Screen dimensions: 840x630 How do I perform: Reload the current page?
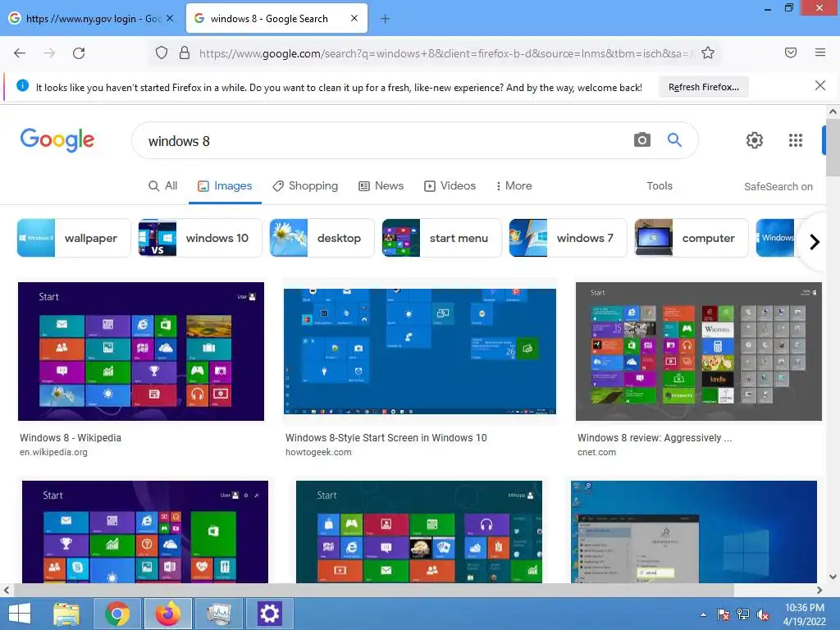point(79,53)
